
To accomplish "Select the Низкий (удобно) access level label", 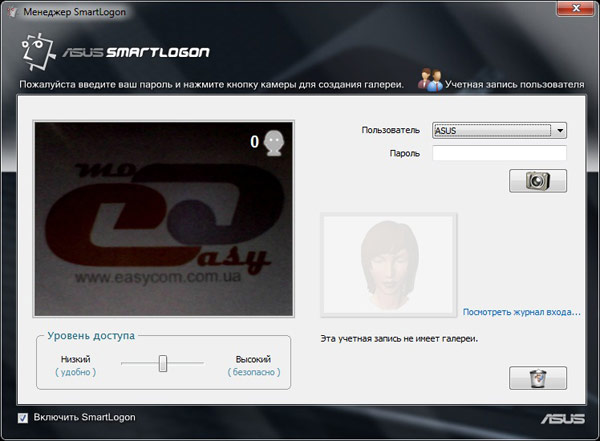I will (x=75, y=365).
